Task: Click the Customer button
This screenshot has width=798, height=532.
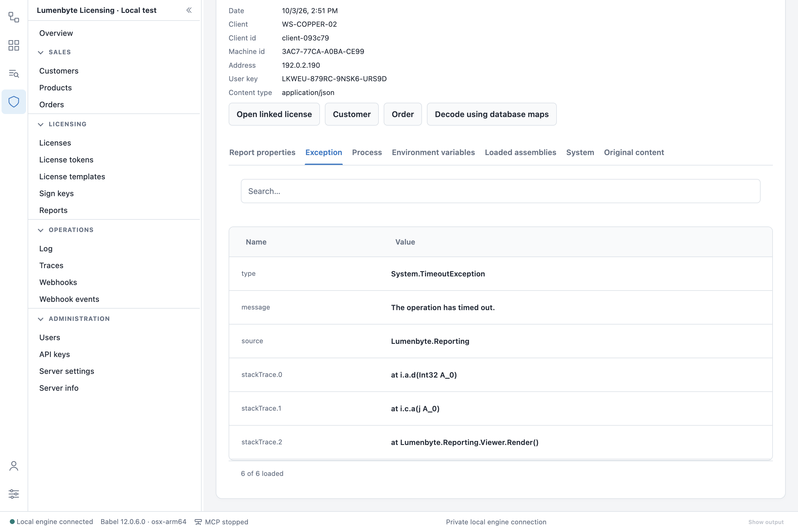Action: tap(351, 114)
